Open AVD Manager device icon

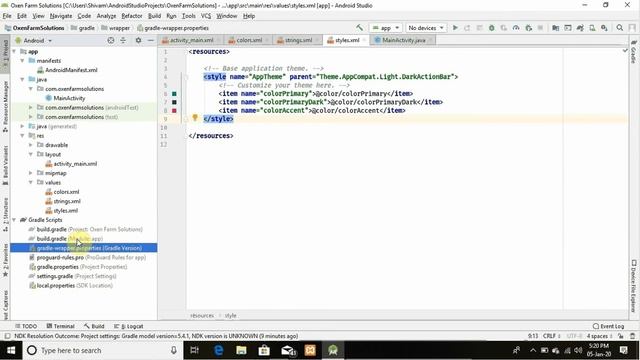pyautogui.click(x=592, y=28)
